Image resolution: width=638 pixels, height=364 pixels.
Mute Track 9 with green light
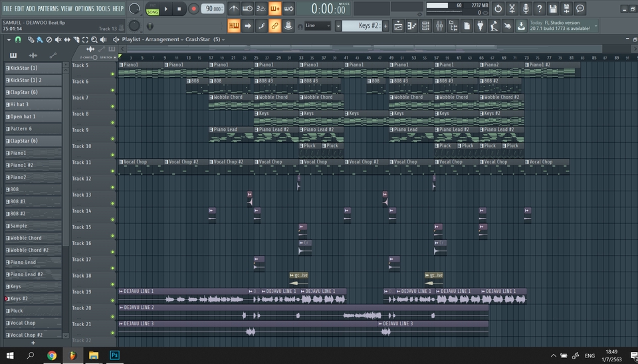click(x=113, y=139)
